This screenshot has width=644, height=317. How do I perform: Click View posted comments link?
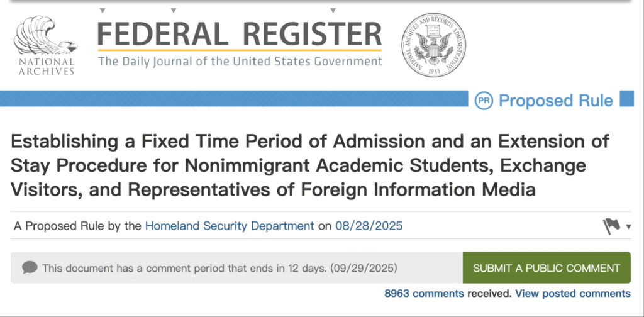click(573, 294)
